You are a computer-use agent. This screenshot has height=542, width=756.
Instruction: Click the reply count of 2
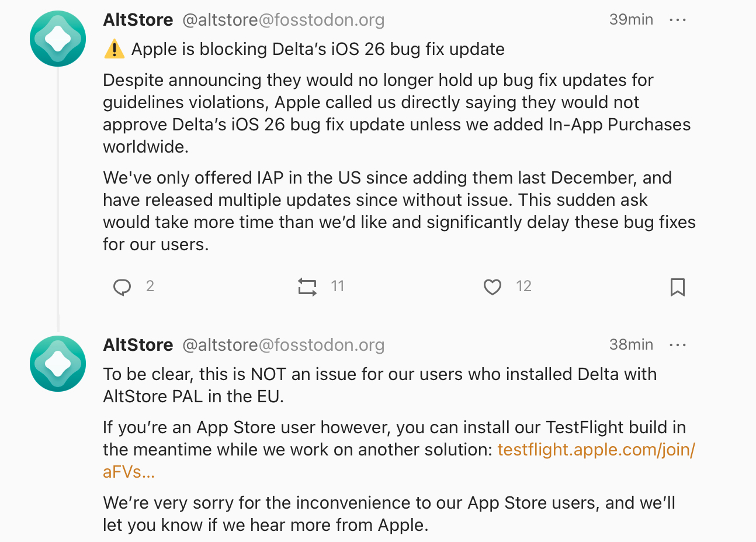[x=150, y=286]
